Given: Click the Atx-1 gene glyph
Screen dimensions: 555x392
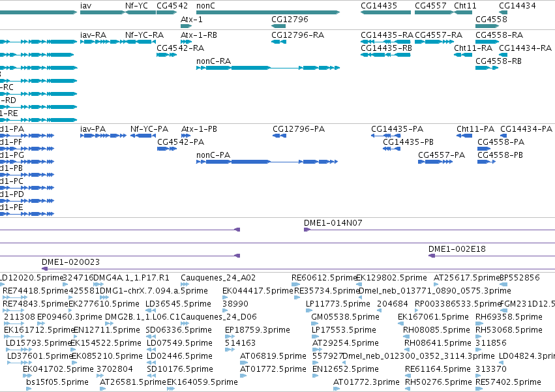Looking at the screenshot, I should (x=186, y=26).
